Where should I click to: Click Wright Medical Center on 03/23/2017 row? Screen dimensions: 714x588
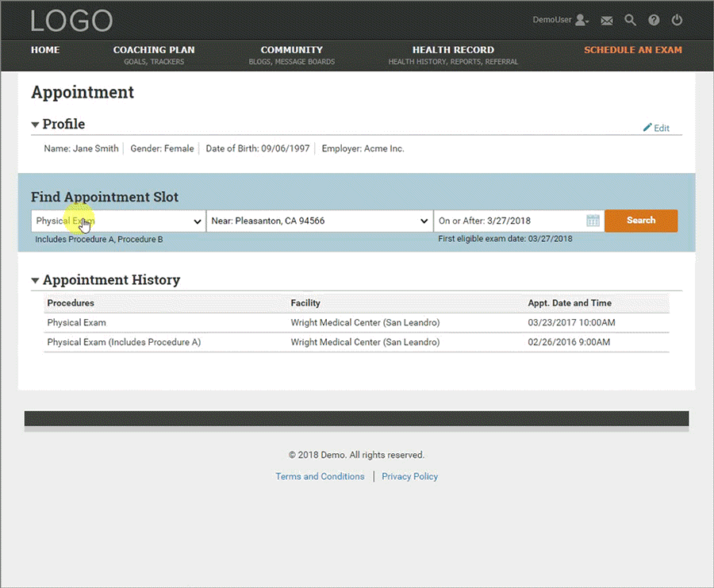point(365,322)
